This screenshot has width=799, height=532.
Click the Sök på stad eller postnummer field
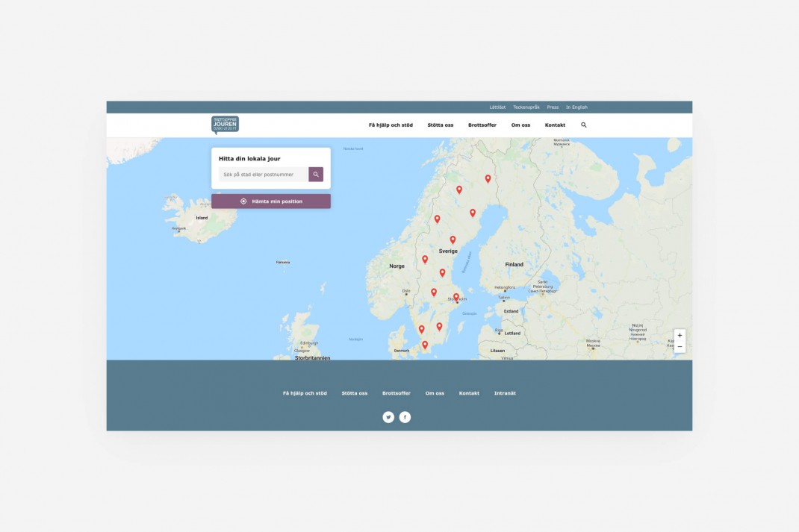(x=264, y=174)
